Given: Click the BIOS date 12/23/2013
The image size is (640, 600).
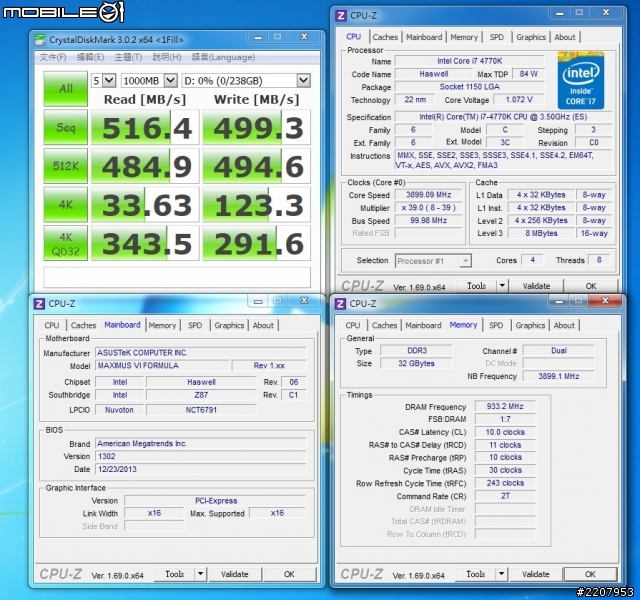Looking at the screenshot, I should [x=200, y=469].
